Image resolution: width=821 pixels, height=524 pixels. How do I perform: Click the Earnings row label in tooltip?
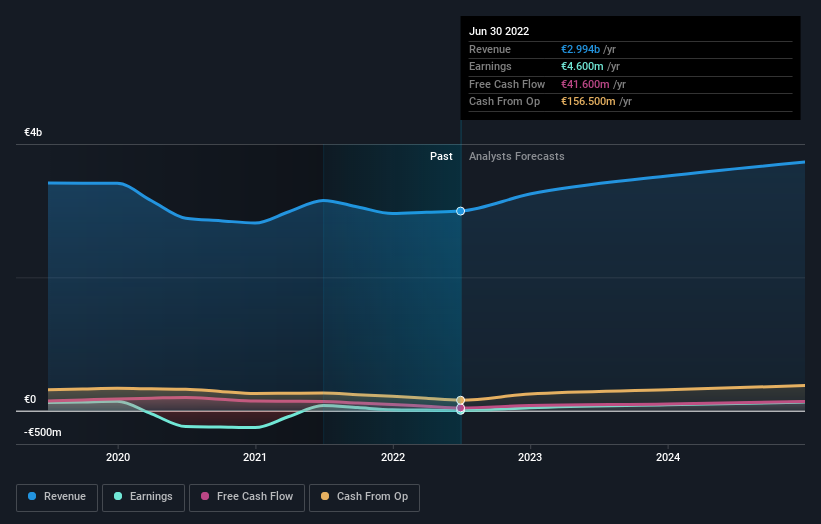click(x=490, y=66)
